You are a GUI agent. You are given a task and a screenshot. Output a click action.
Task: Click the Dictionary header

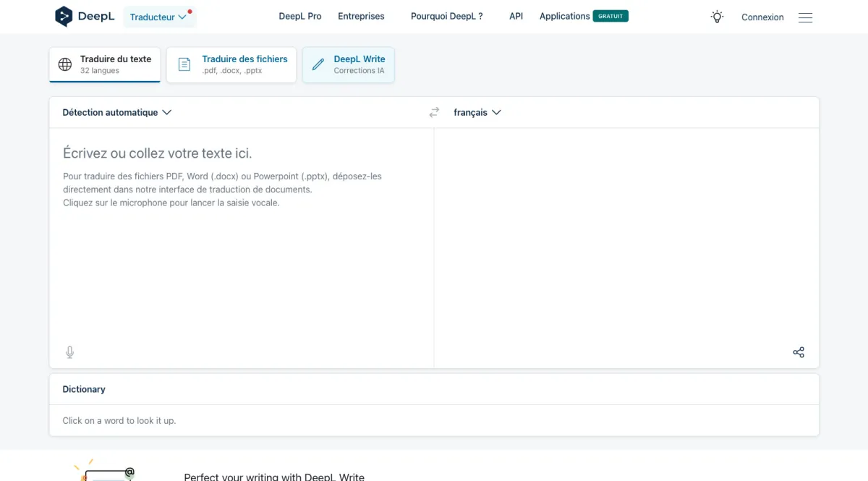(x=84, y=389)
